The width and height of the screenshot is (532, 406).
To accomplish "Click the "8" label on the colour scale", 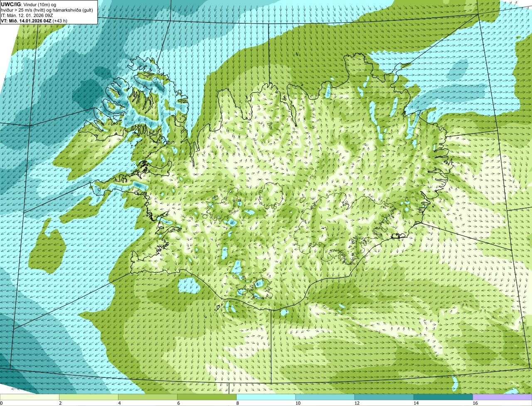I will [238, 403].
